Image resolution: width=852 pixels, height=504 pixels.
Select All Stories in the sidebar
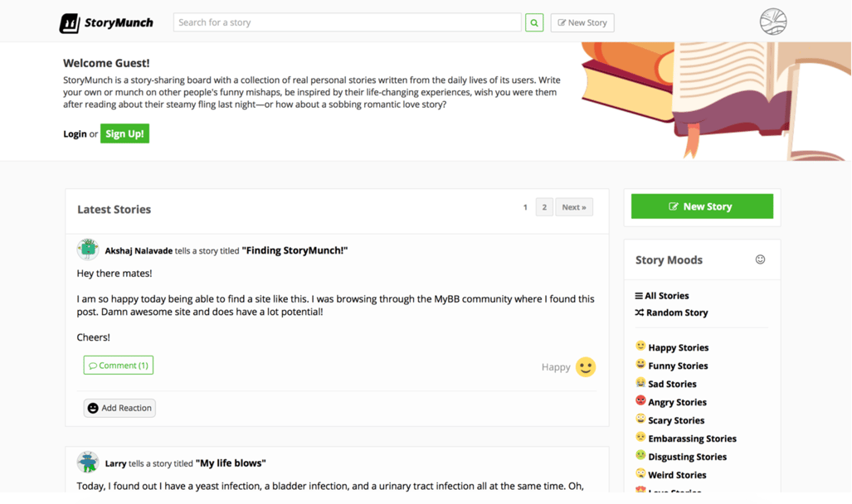tap(662, 295)
